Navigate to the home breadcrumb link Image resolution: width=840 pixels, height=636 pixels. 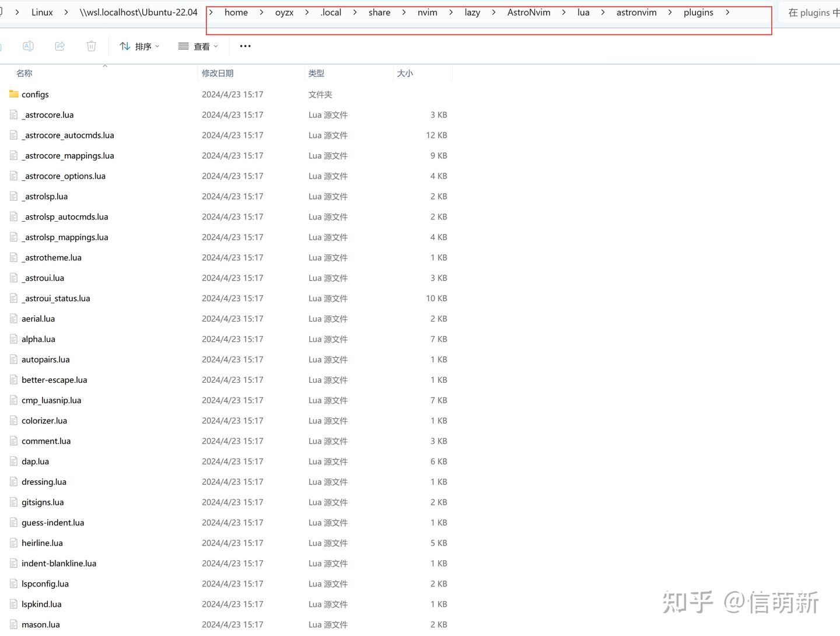(x=236, y=12)
